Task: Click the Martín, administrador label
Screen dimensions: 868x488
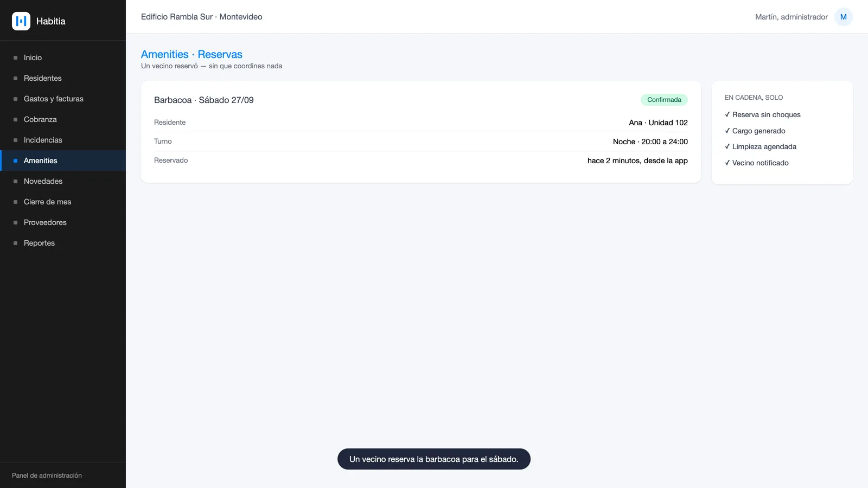Action: click(792, 17)
